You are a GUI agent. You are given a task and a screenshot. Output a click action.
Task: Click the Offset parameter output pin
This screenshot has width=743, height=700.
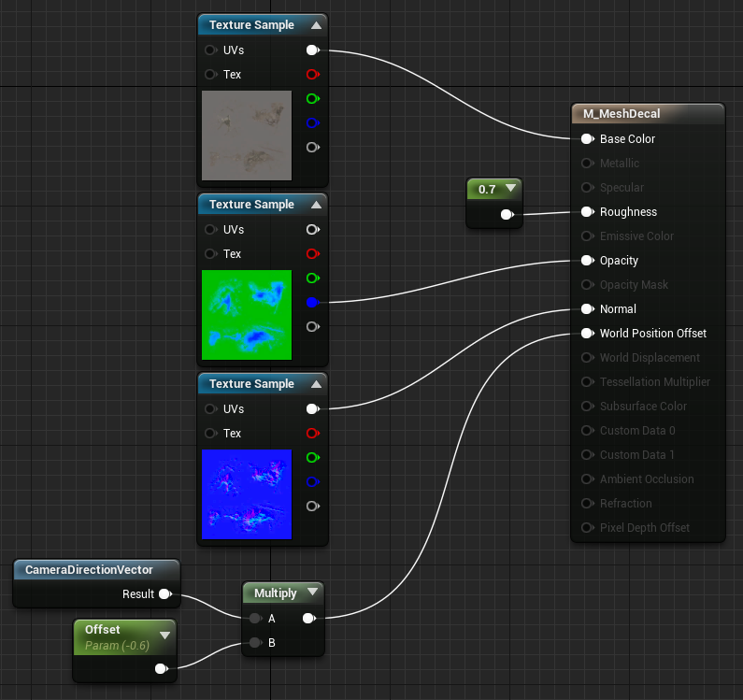pos(161,669)
